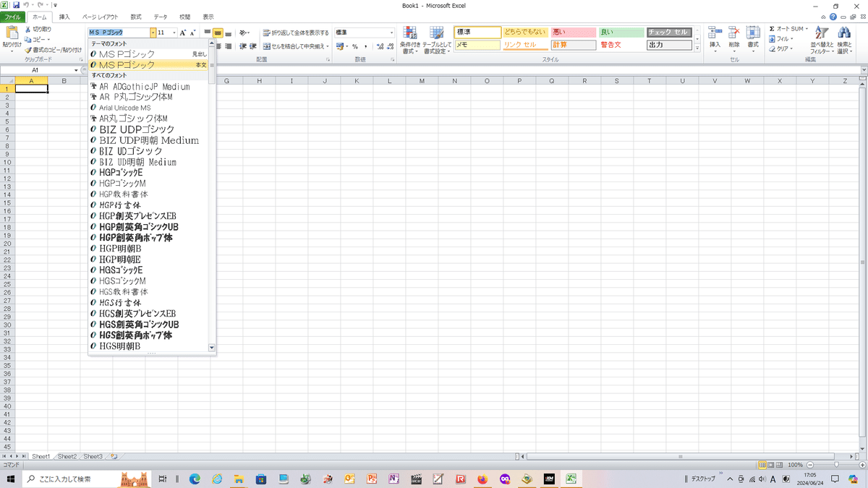868x488 pixels.
Task: Click AutoSum (オート SUM)
Action: pyautogui.click(x=787, y=29)
